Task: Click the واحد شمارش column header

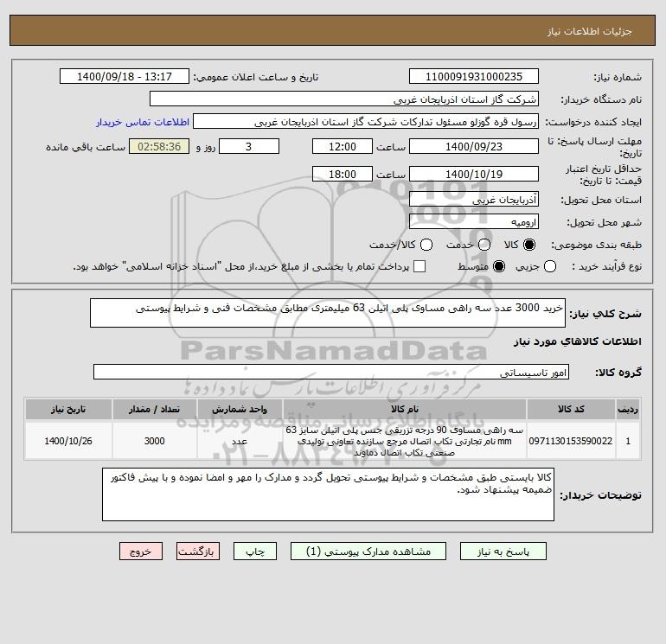Action: [240, 409]
